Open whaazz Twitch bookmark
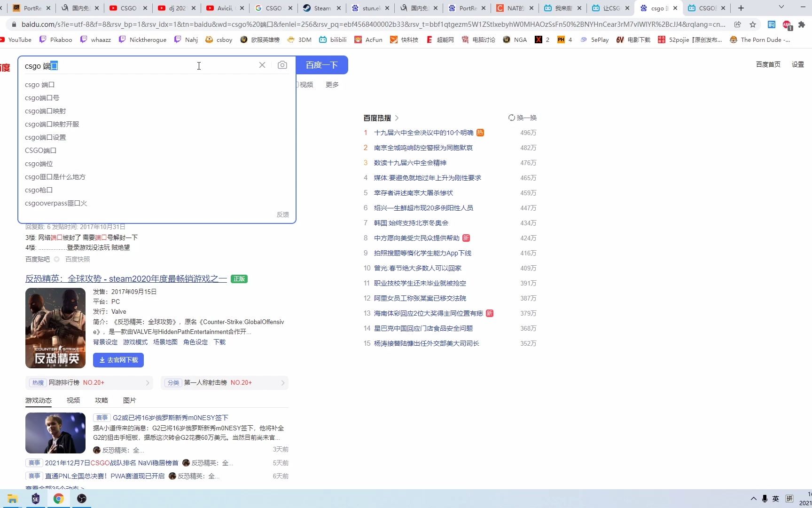Image resolution: width=812 pixels, height=508 pixels. tap(96, 40)
